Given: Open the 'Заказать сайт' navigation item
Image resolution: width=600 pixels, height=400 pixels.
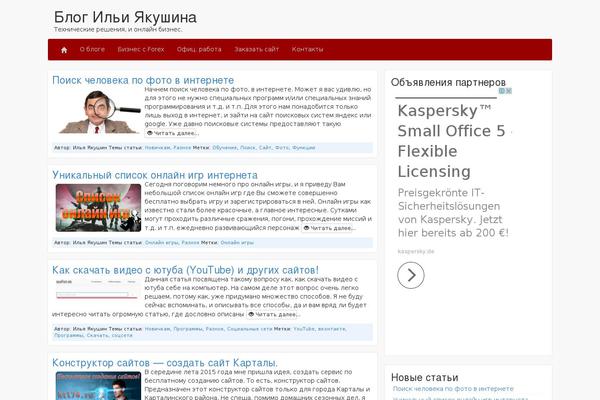Looking at the screenshot, I should point(256,49).
